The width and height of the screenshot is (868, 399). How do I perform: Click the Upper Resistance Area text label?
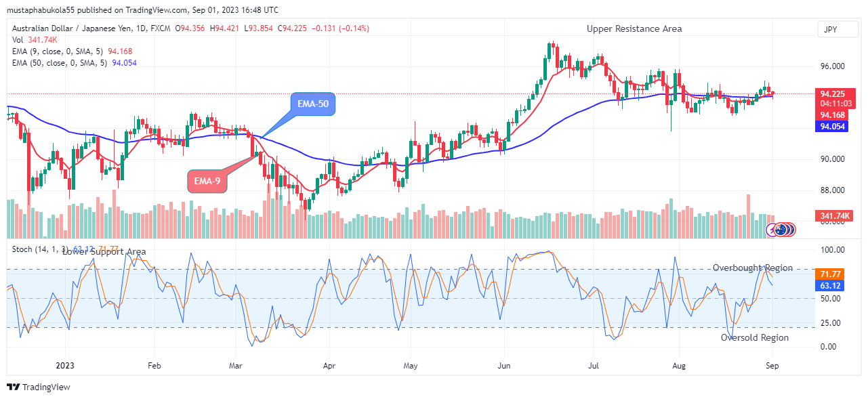click(x=634, y=28)
